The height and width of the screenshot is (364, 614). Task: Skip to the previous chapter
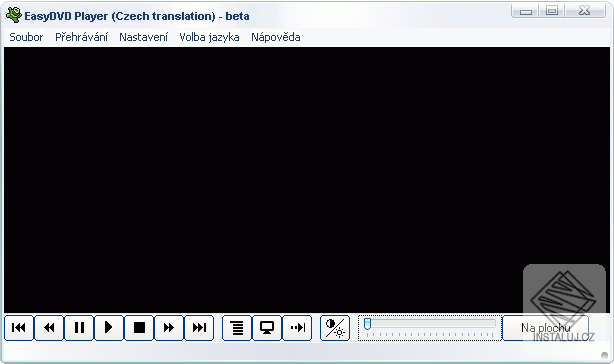point(19,328)
